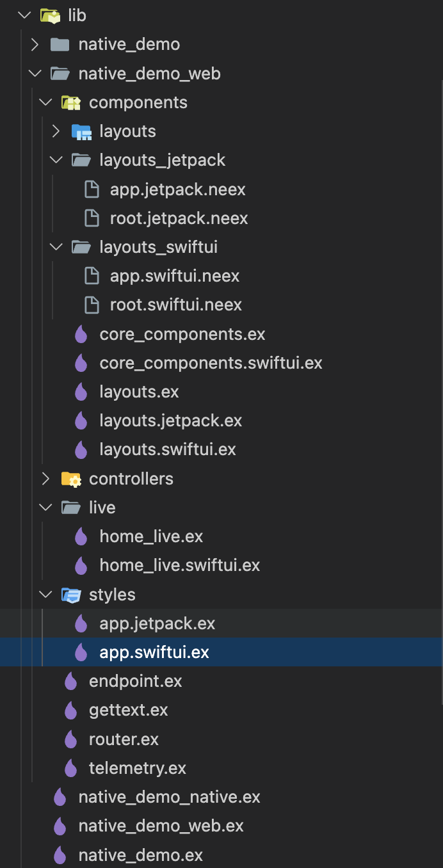Click the Elixir icon next to router.ex
This screenshot has width=443, height=868.
[71, 739]
